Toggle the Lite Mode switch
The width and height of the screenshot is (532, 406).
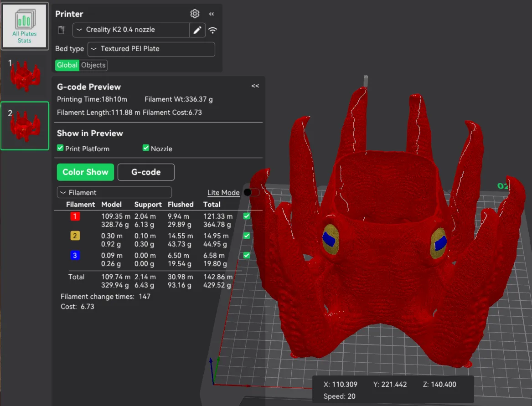click(x=251, y=192)
